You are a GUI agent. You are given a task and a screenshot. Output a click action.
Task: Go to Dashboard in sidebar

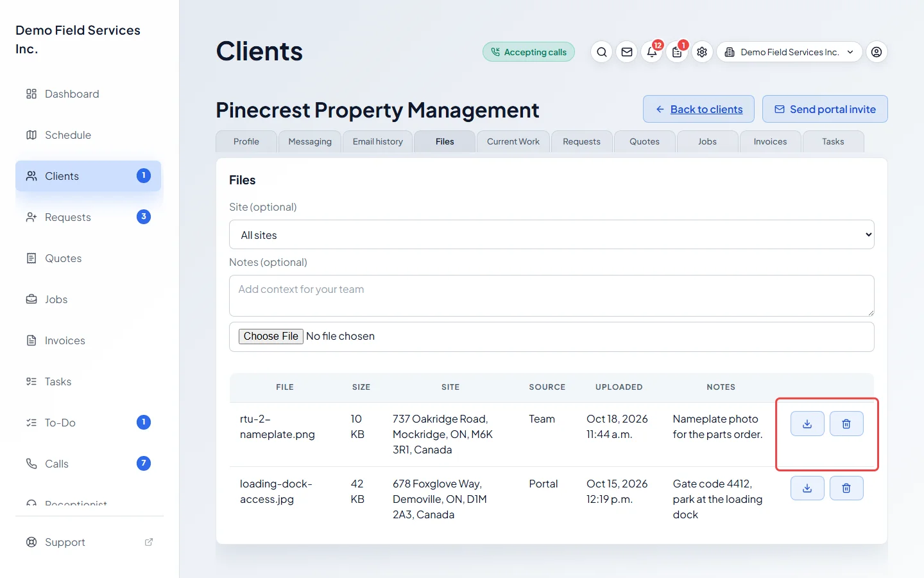[x=89, y=94]
